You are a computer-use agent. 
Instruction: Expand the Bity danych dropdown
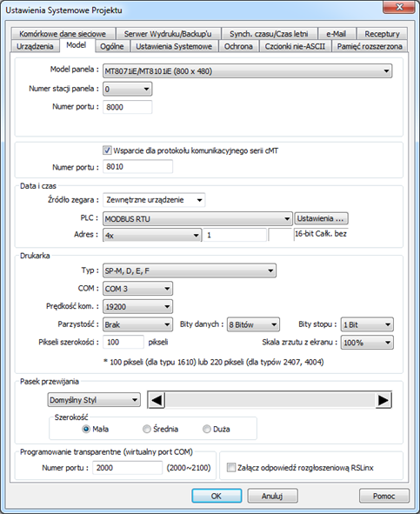(x=253, y=325)
